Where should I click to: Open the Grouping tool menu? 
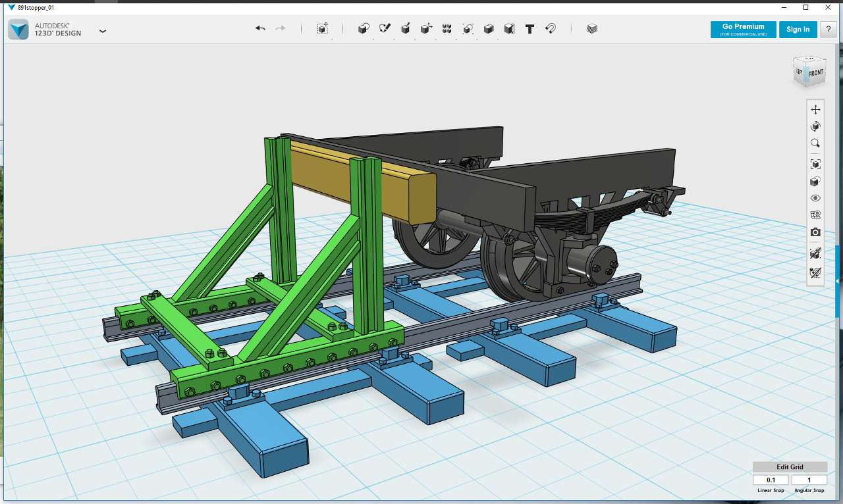pyautogui.click(x=468, y=29)
